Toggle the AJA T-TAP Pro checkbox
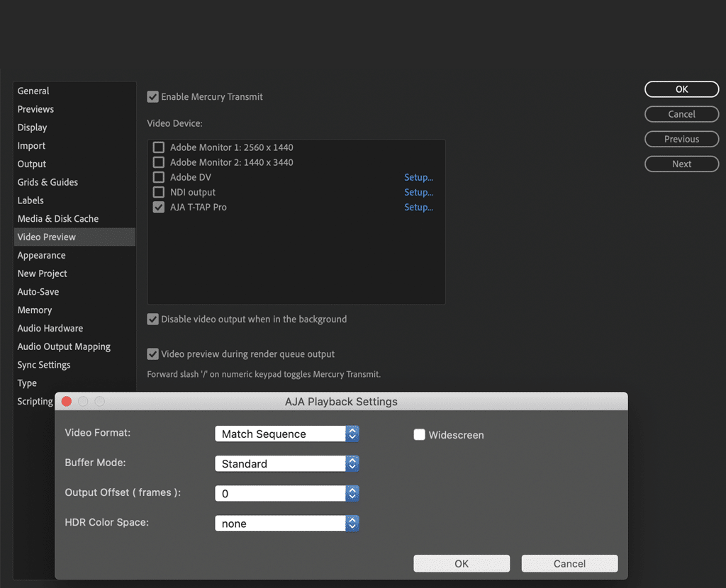This screenshot has height=588, width=726. (159, 207)
